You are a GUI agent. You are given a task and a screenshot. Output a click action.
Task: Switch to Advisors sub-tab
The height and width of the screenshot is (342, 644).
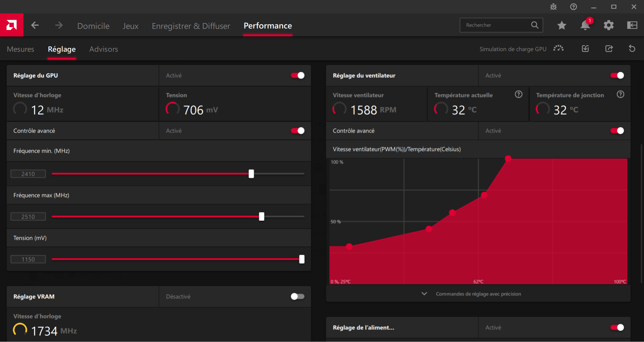(x=104, y=49)
